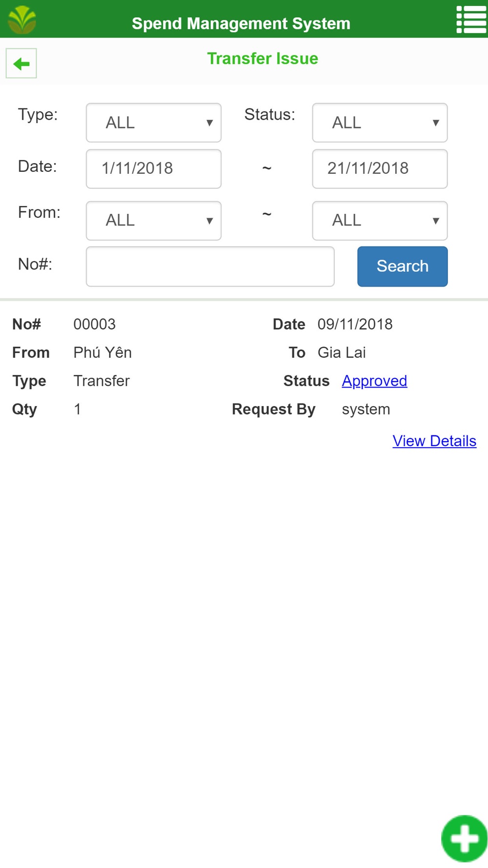Click the Search button
This screenshot has width=488, height=868.
[x=403, y=267]
